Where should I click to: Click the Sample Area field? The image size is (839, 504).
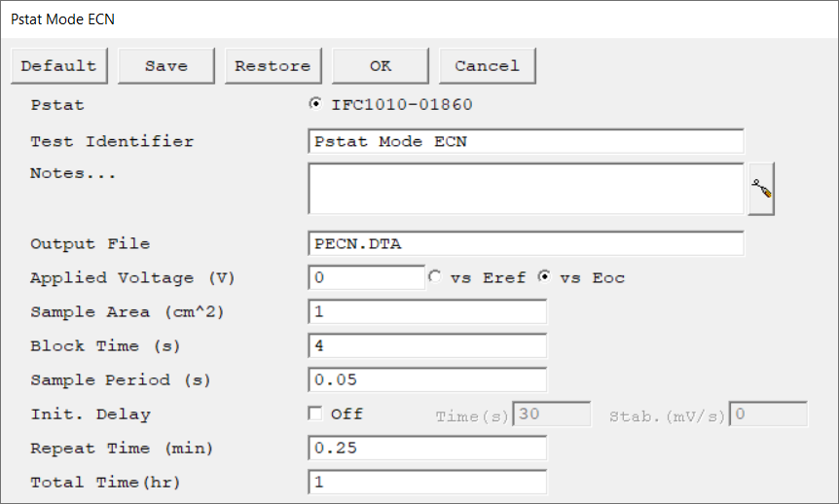pyautogui.click(x=426, y=311)
